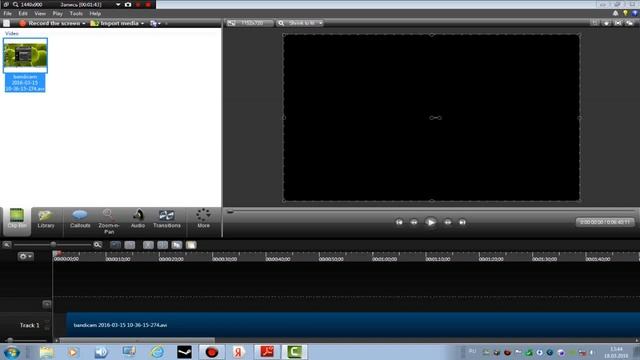Open the Library tab
Screen dimensions: 640x360
pyautogui.click(x=46, y=220)
